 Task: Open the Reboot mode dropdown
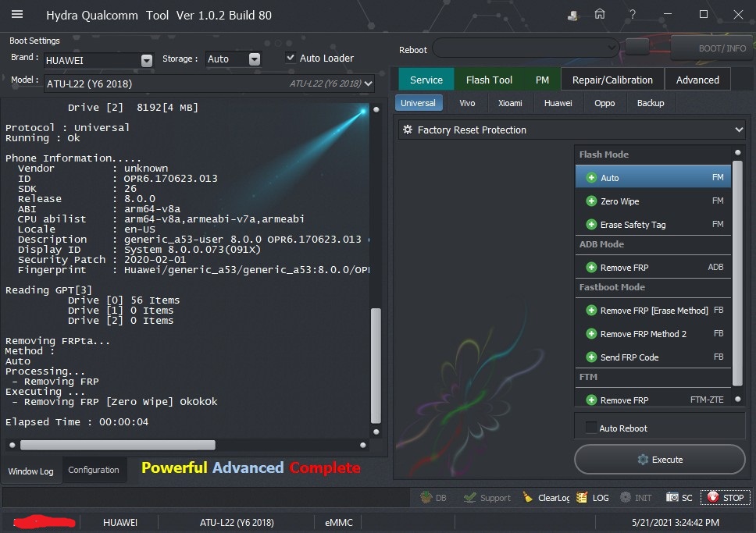pyautogui.click(x=526, y=48)
